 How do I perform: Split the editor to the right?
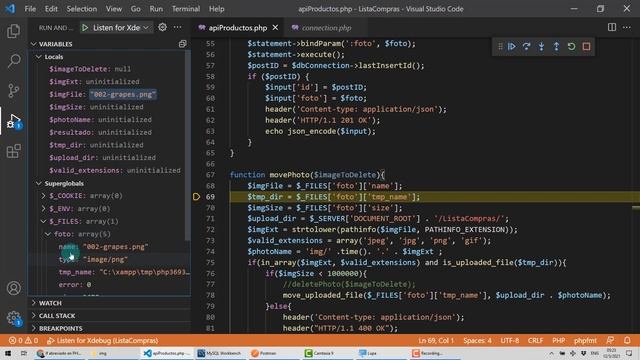[612, 27]
